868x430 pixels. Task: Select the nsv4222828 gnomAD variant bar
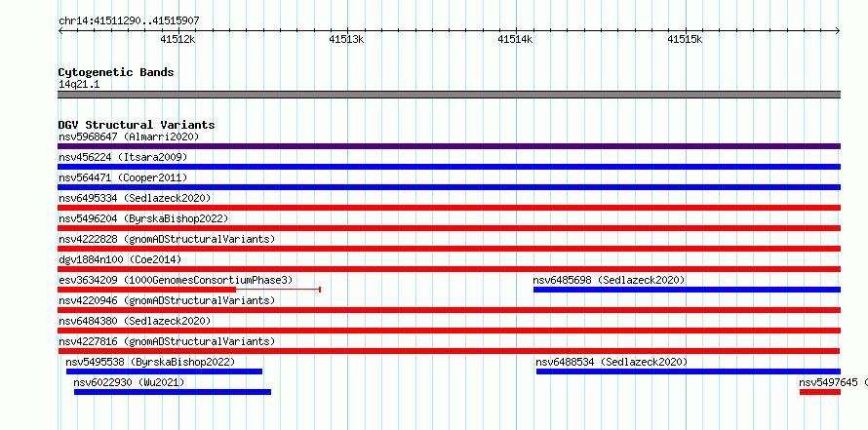[x=449, y=249]
